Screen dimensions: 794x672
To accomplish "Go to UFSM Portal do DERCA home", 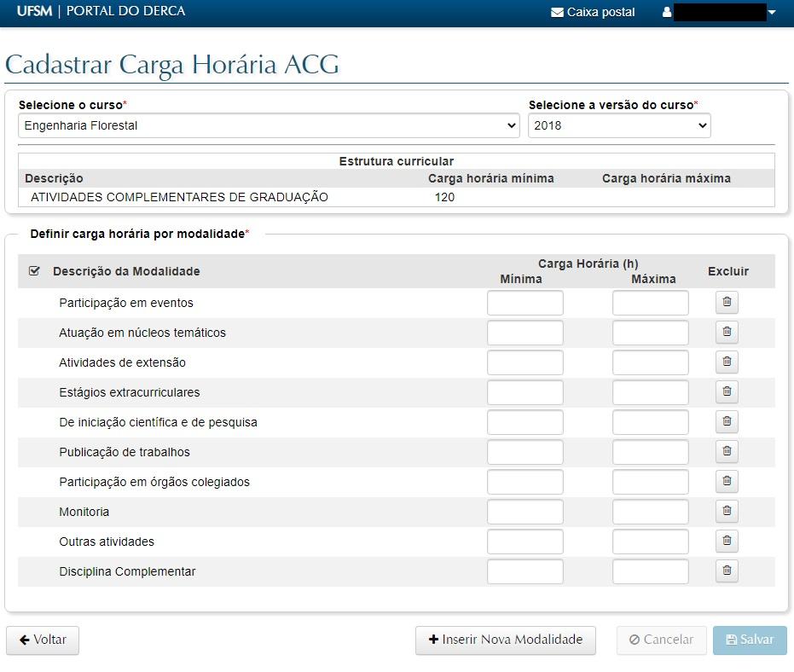I will click(x=101, y=12).
